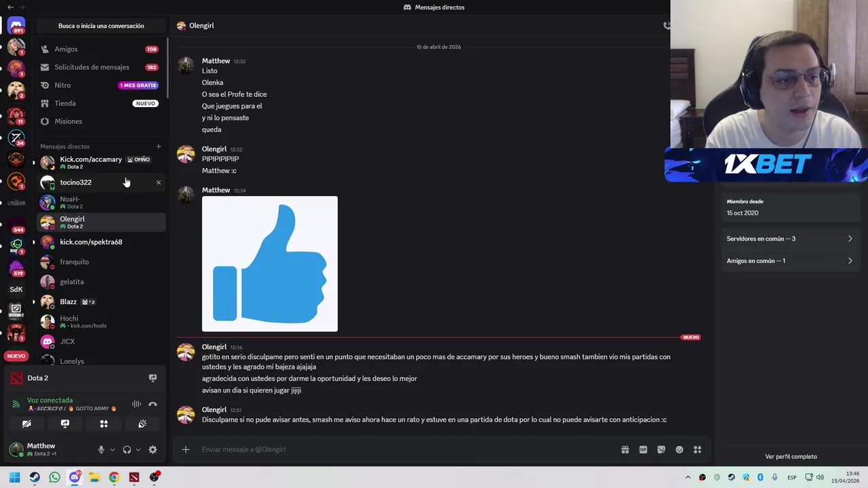Screen dimensions: 868x488
Task: Open the Hochi conversation
Action: pos(100,321)
